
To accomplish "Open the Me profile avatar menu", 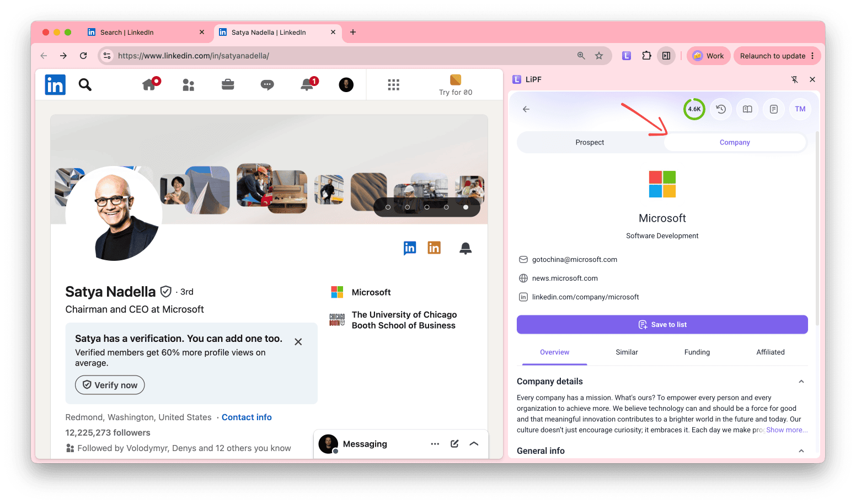I will point(346,84).
